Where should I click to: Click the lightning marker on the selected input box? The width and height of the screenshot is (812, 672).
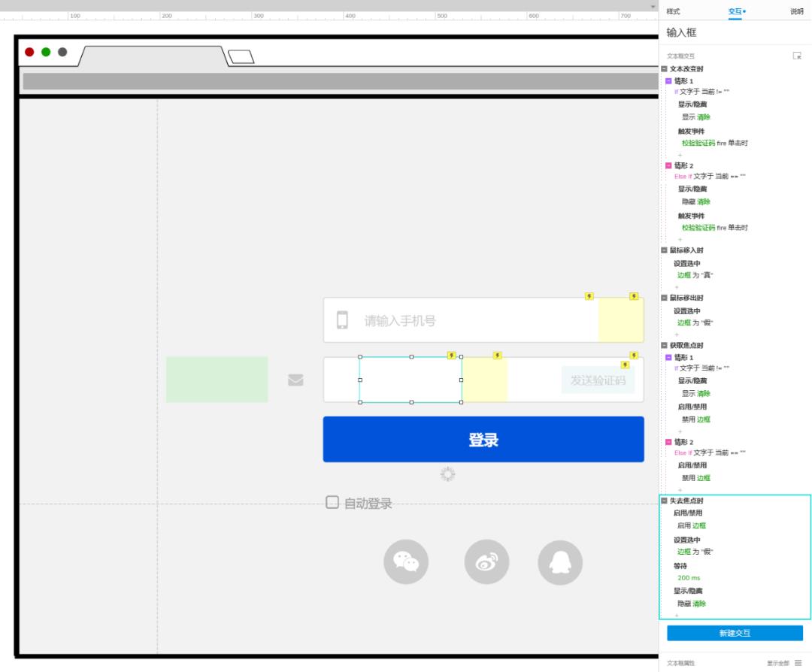(x=452, y=355)
